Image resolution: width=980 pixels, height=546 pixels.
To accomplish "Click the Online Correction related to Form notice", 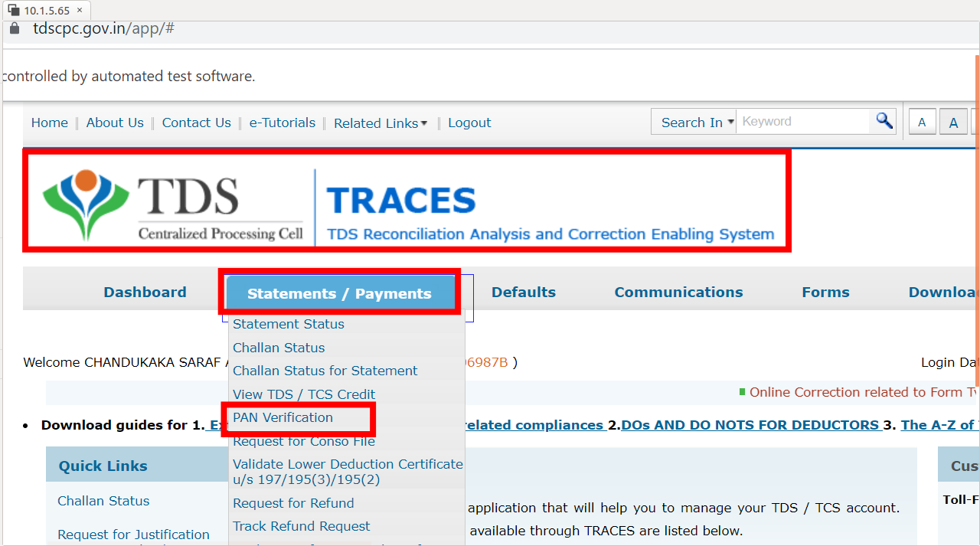I will [864, 392].
